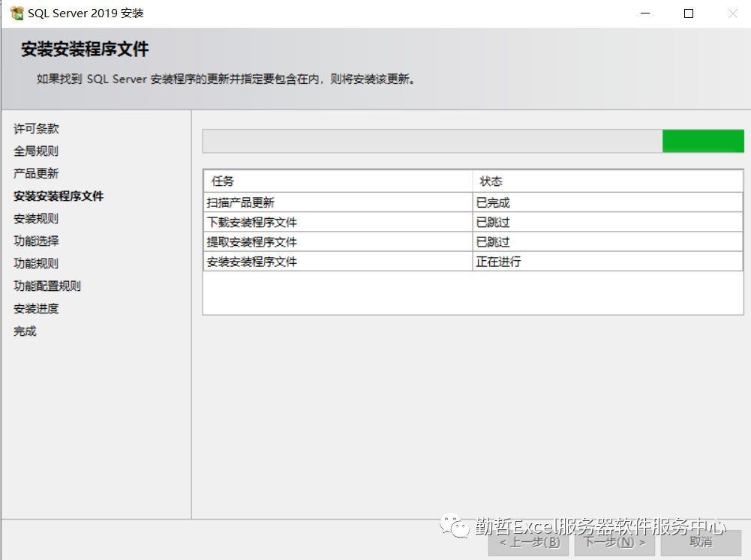Click the 取消 cancel button
Viewport: 751px width, 560px height.
pos(701,543)
